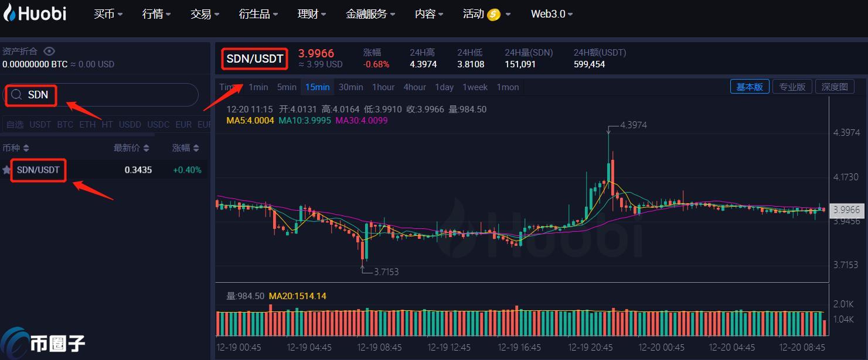Click the gold coin icon beside 活动
Image resolution: width=868 pixels, height=360 pixels.
pos(493,15)
